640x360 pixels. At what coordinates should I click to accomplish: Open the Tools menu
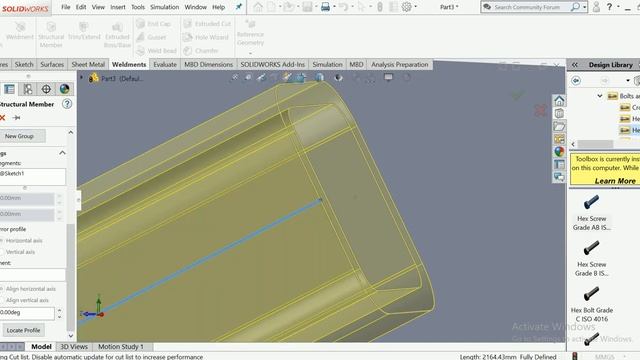[138, 7]
